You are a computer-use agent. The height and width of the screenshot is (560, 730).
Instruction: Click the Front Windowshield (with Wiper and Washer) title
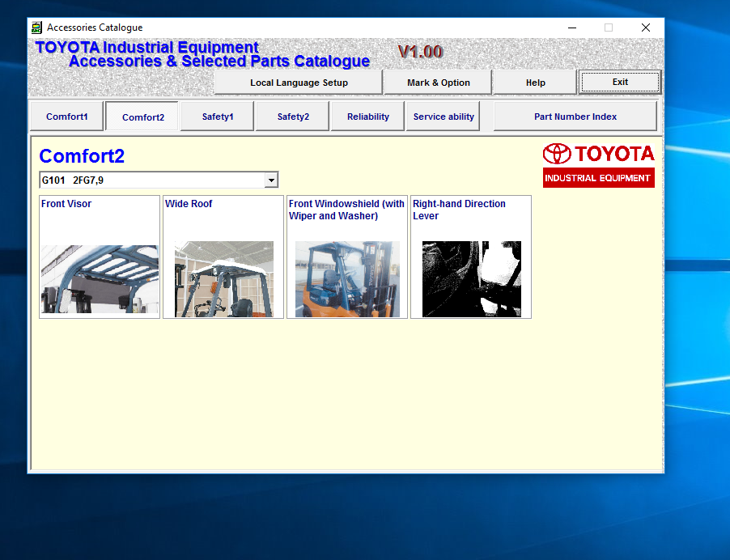coord(346,210)
